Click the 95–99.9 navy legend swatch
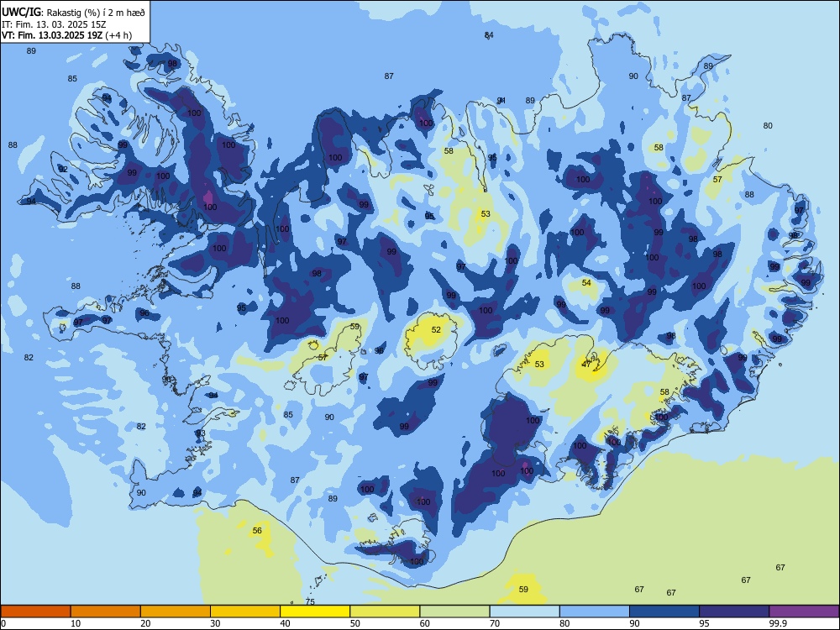 [x=734, y=612]
